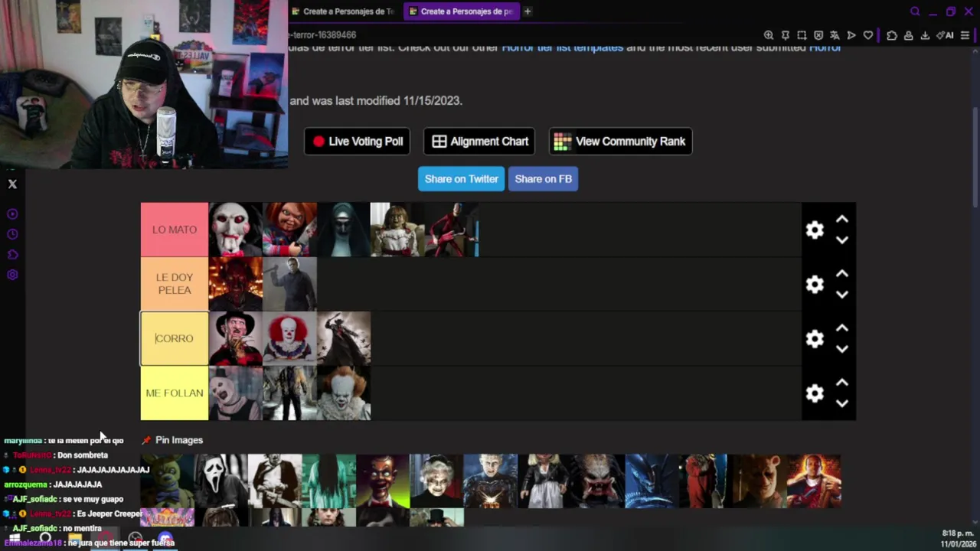Move ME FOLLAN tier down
Screen dimensions: 980x551
pyautogui.click(x=842, y=403)
